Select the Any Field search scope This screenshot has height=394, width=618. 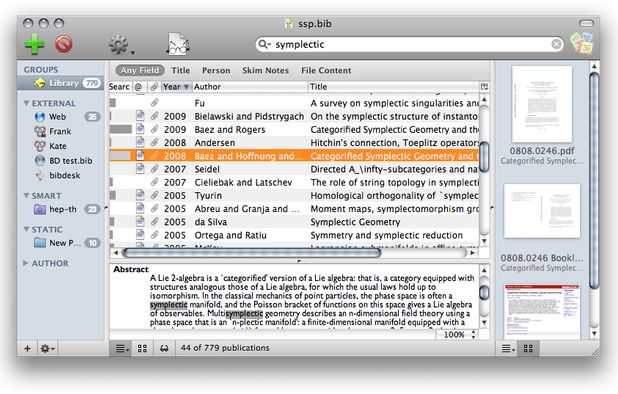click(x=140, y=71)
